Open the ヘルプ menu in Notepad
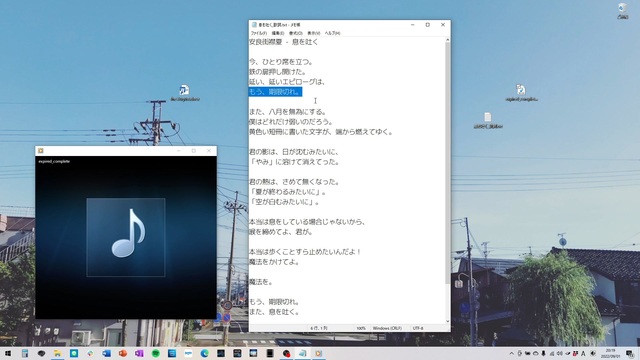 (x=332, y=33)
